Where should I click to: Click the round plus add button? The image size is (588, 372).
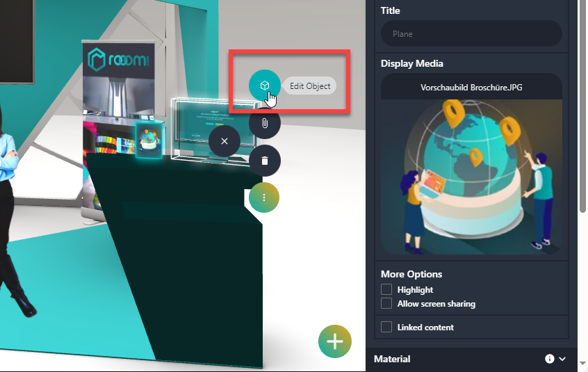[335, 341]
